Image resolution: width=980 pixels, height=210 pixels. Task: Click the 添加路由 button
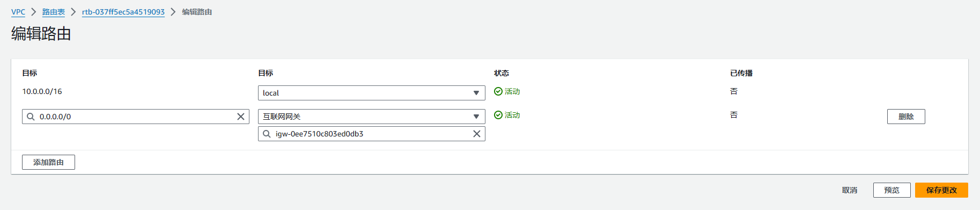point(48,162)
